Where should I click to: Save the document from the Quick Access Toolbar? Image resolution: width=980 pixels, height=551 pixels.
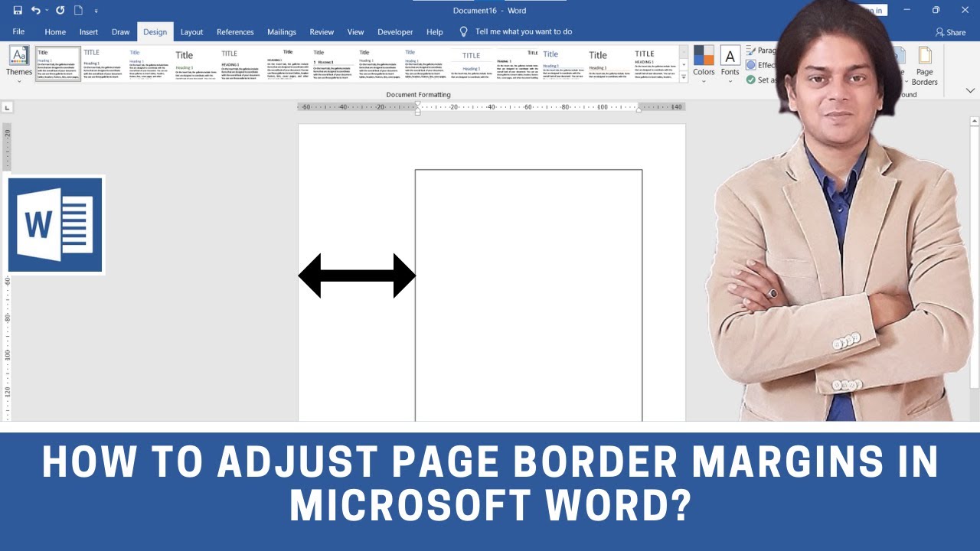pyautogui.click(x=18, y=10)
